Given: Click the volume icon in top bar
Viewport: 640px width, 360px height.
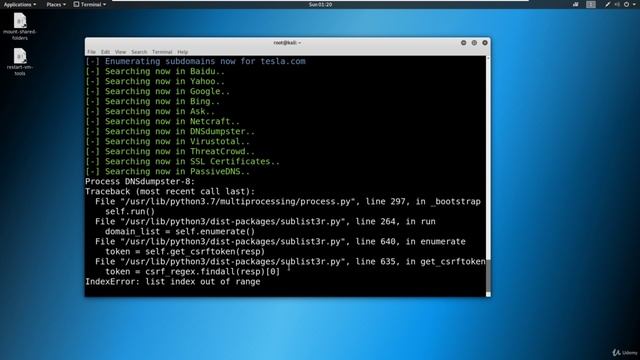Looking at the screenshot, I should [617, 4].
